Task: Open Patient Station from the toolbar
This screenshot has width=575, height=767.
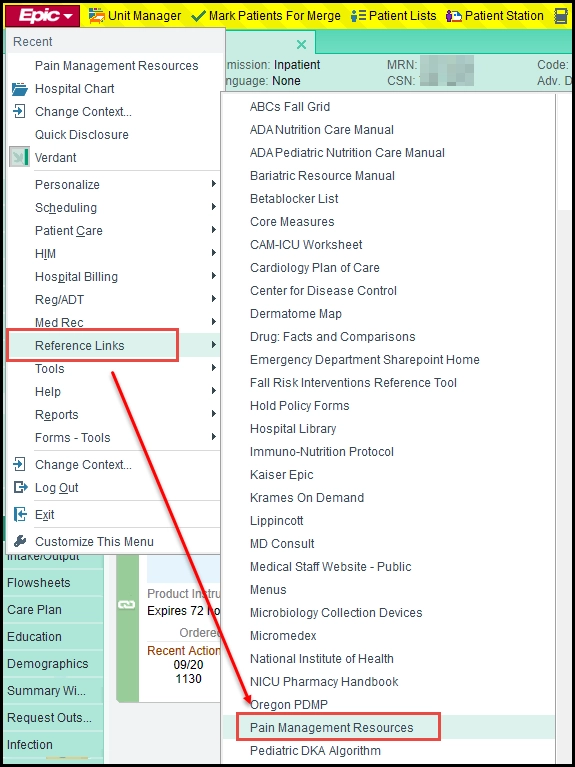Action: pyautogui.click(x=454, y=16)
